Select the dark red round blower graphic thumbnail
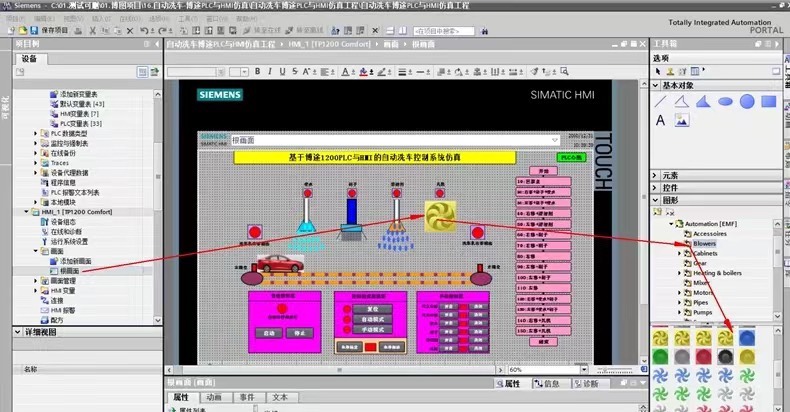Image resolution: width=790 pixels, height=412 pixels. (703, 357)
